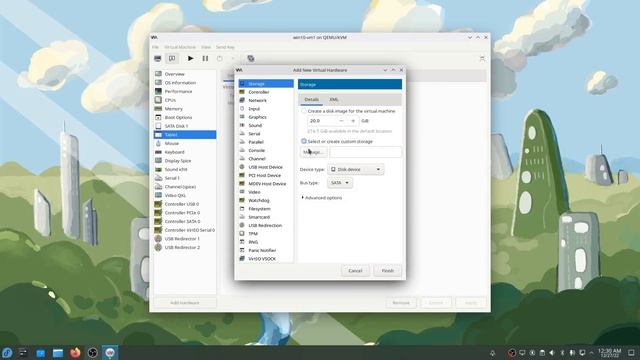Expand Advanced options

(322, 198)
